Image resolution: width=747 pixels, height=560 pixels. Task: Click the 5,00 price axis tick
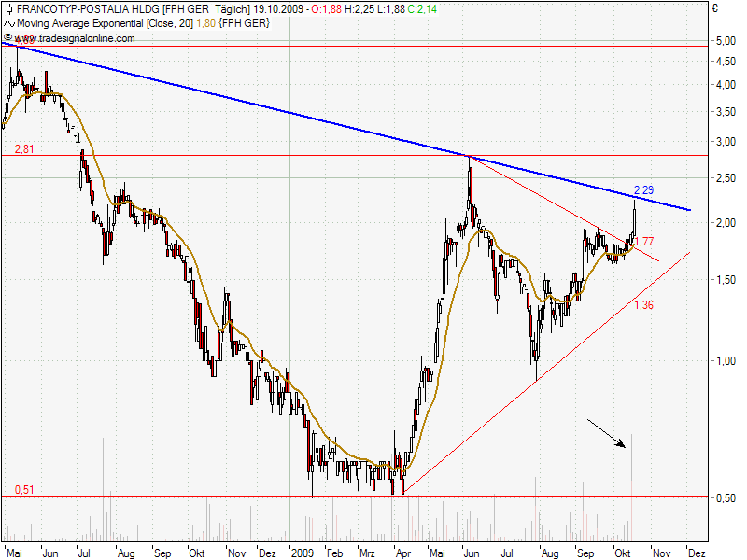(724, 41)
